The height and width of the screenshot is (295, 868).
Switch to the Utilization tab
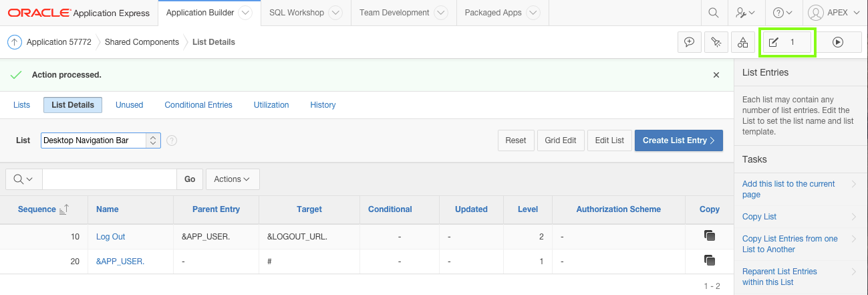(x=271, y=105)
